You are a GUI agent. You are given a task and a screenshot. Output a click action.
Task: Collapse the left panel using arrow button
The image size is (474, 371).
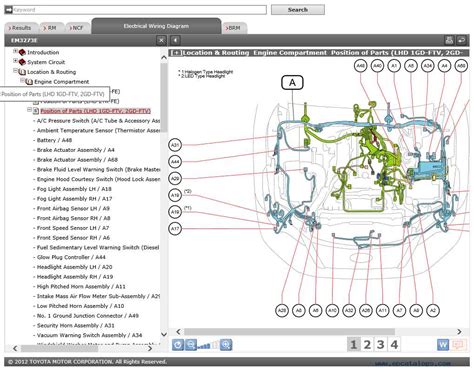(x=176, y=40)
